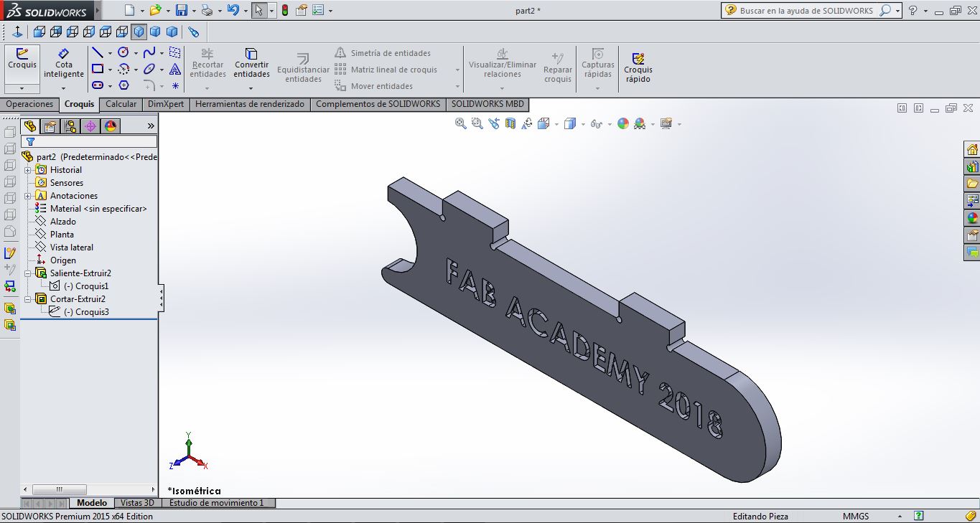Select the Line sketch tool
980x523 pixels.
pyautogui.click(x=98, y=53)
